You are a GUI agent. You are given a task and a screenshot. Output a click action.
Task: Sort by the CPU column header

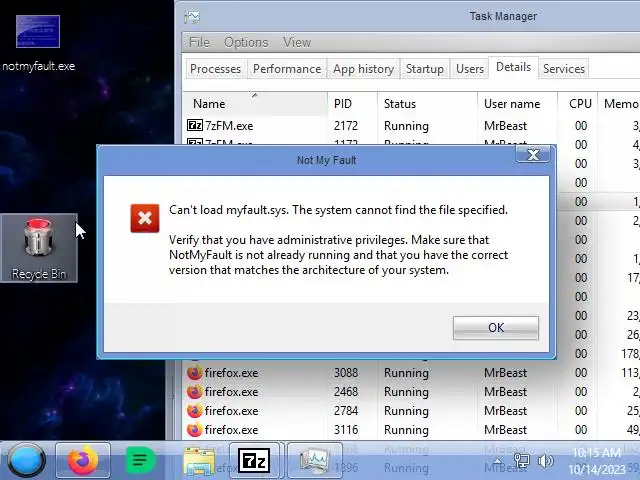578,104
